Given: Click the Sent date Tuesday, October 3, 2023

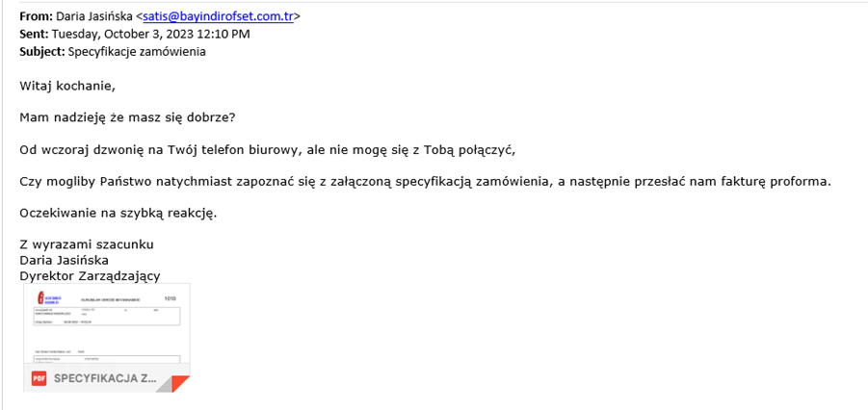Looking at the screenshot, I should 124,35.
